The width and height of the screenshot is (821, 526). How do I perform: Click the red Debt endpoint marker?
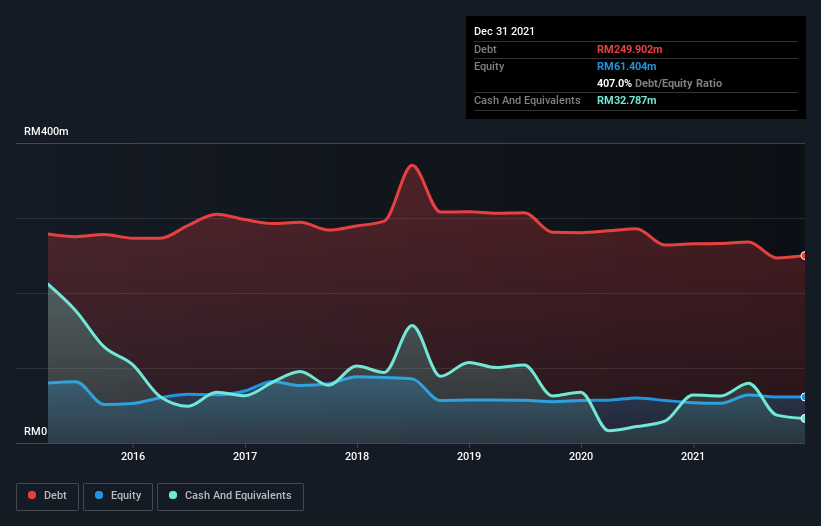804,256
